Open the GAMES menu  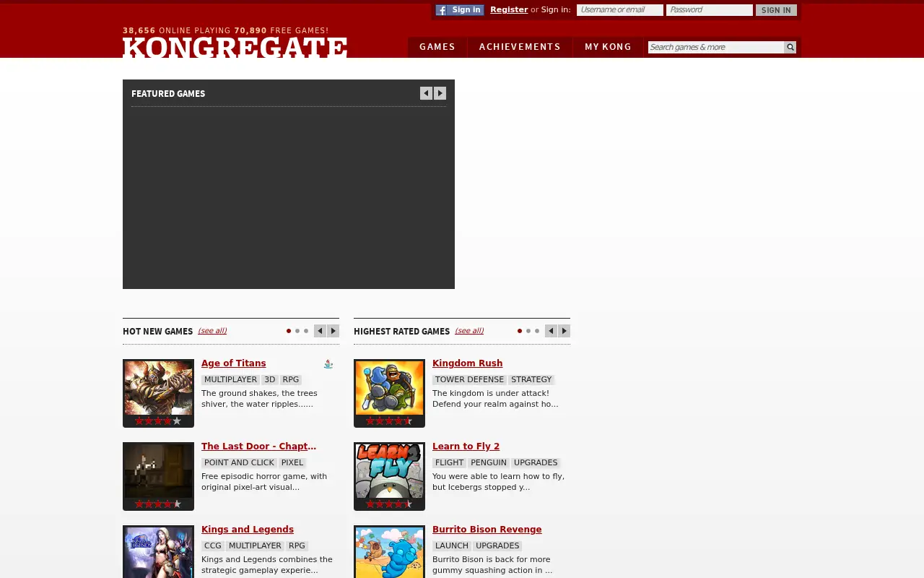tap(437, 47)
